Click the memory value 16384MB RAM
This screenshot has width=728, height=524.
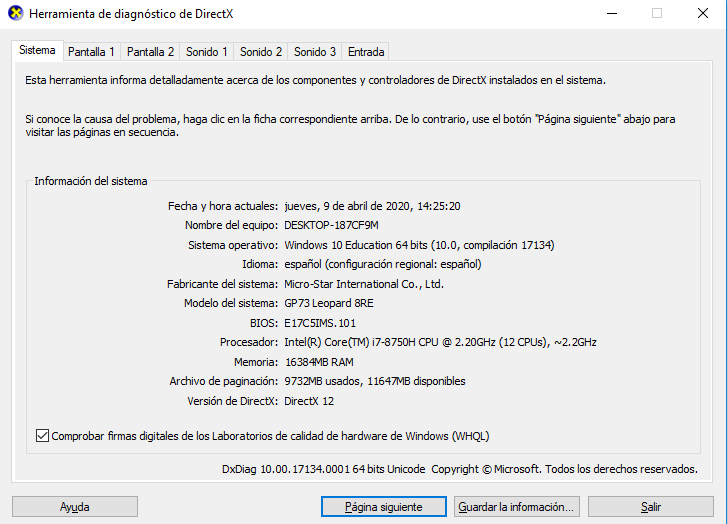tap(319, 362)
